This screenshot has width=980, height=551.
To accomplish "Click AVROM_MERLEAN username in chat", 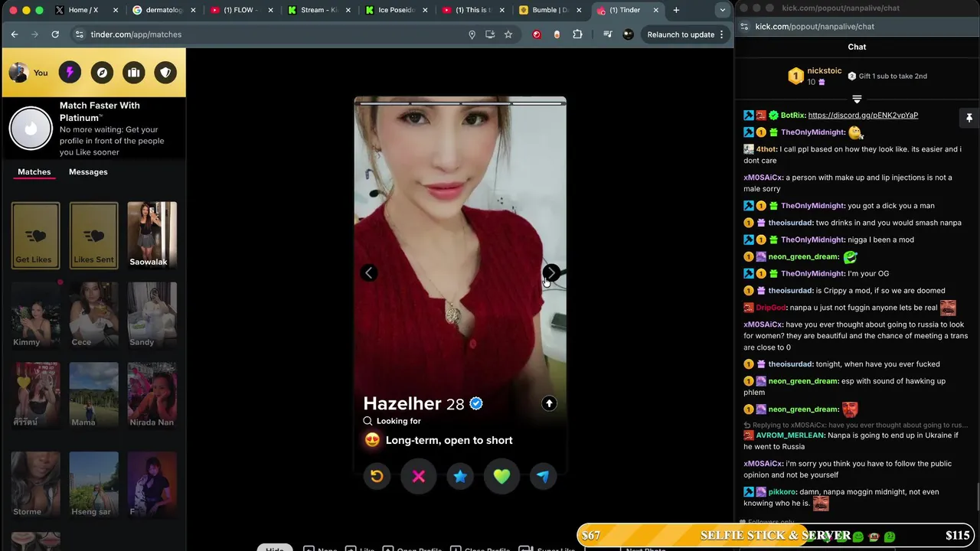I will coord(789,435).
